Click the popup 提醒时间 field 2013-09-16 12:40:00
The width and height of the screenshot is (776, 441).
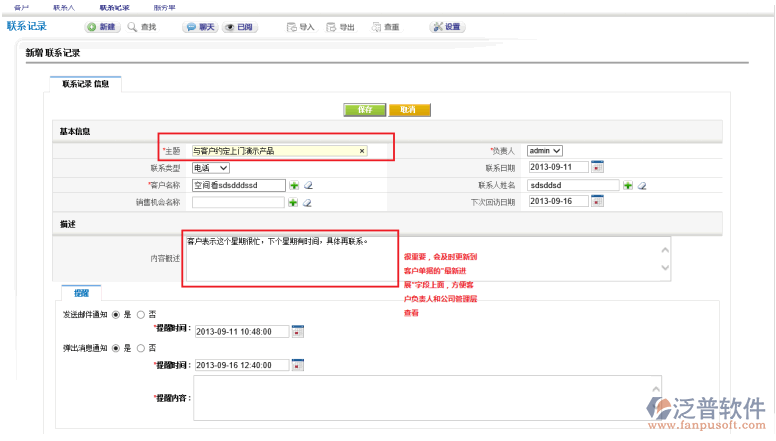(x=242, y=365)
